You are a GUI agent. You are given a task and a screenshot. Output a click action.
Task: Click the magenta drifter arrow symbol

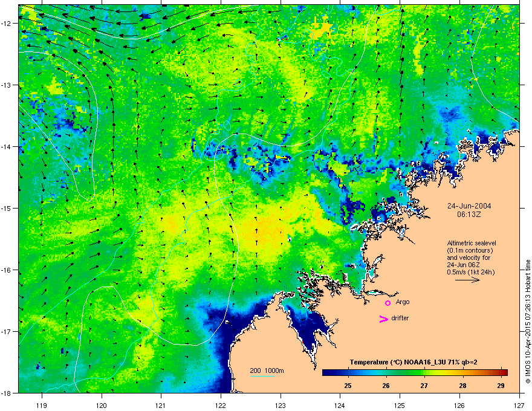click(384, 319)
